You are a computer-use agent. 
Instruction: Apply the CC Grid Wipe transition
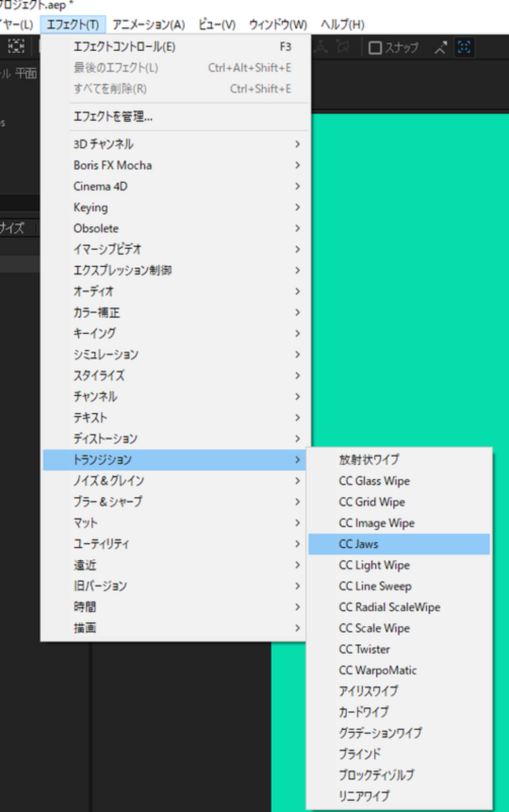click(399, 502)
